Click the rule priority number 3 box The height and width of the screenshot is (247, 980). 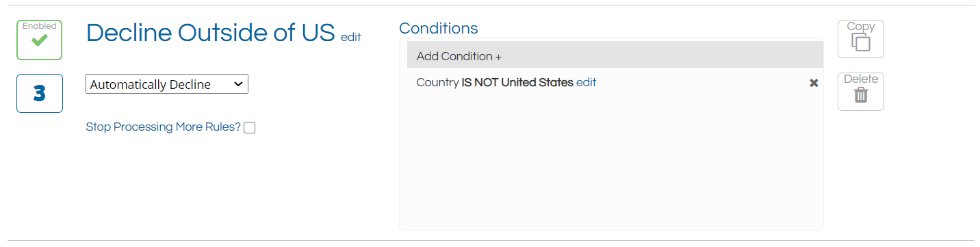pos(40,93)
